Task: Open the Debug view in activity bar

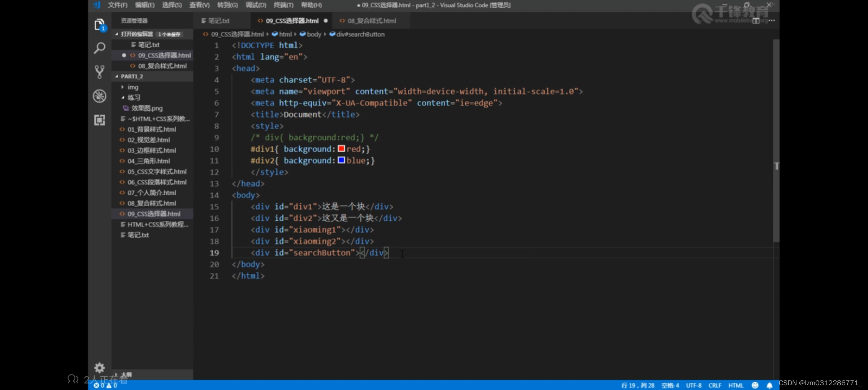Action: pos(100,96)
